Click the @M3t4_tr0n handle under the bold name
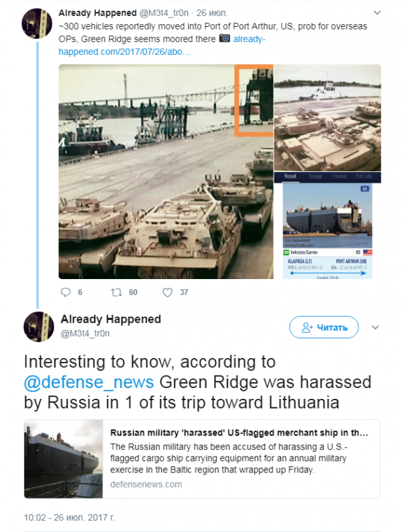The height and width of the screenshot is (532, 404). point(85,333)
